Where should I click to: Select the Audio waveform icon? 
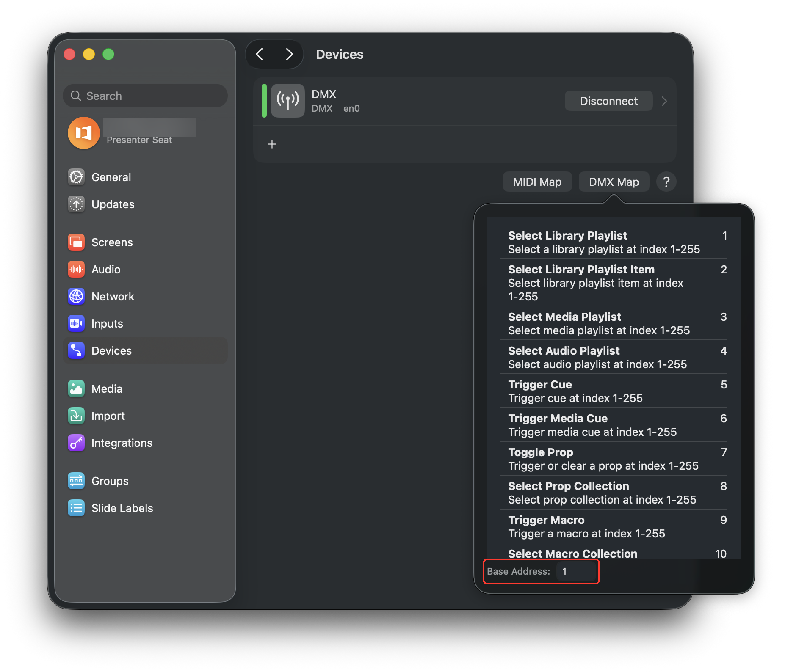click(x=76, y=269)
